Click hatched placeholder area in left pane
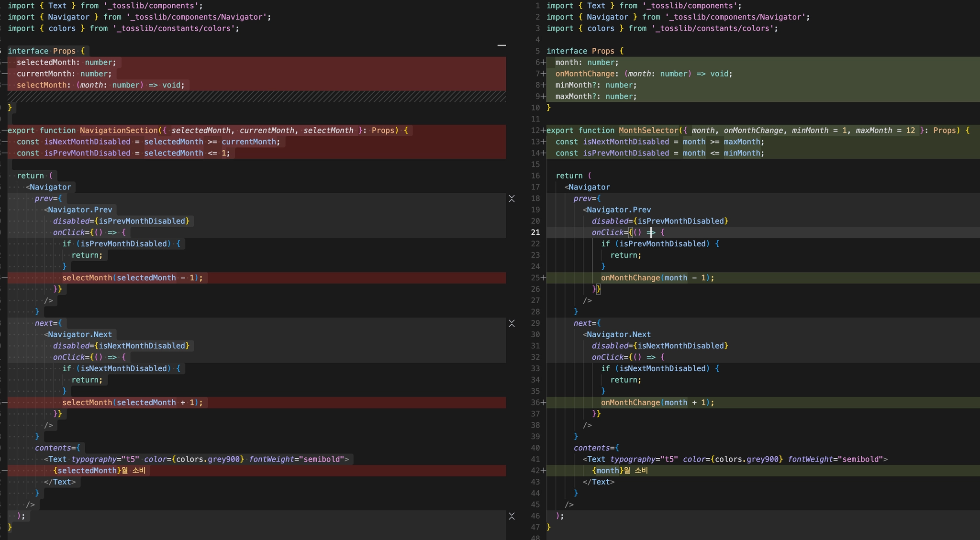980x540 pixels. click(256, 97)
